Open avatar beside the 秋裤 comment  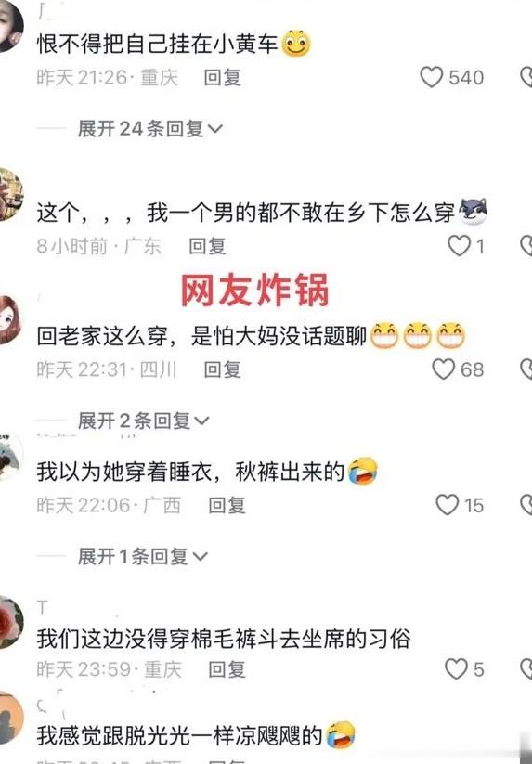click(7, 457)
